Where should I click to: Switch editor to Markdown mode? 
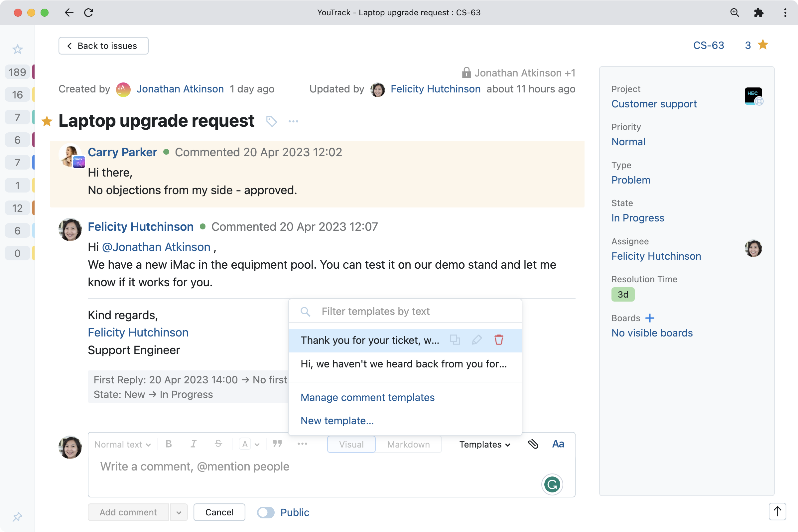[x=409, y=445]
